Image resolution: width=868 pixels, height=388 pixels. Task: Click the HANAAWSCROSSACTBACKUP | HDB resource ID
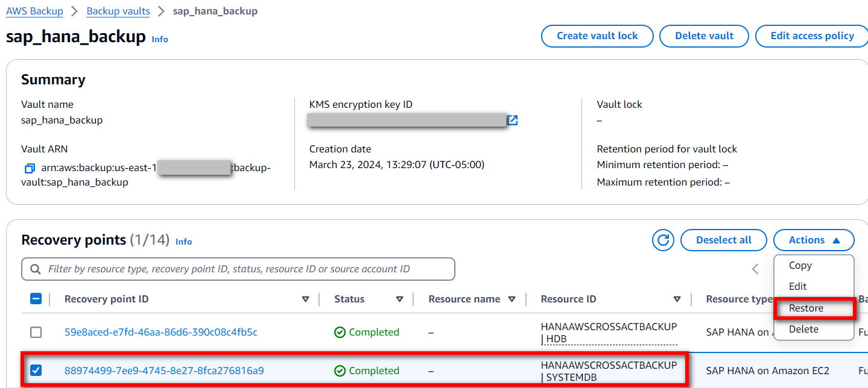[x=609, y=333]
